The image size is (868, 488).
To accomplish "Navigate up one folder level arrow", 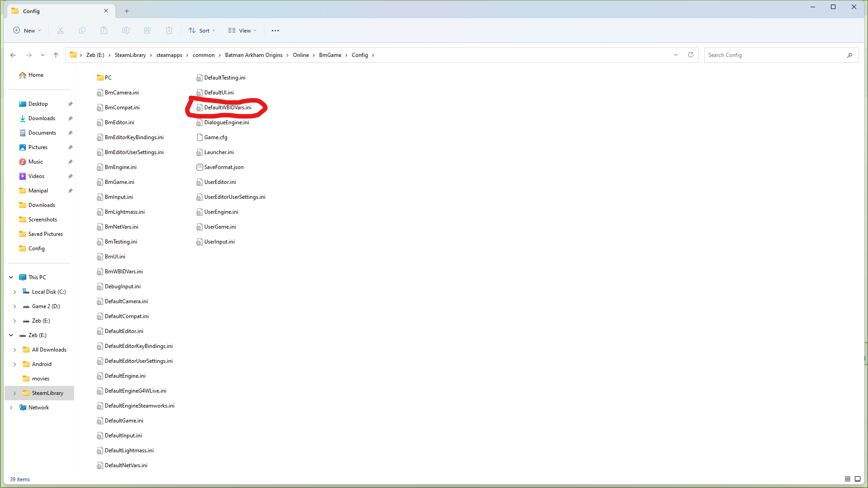I will (56, 55).
